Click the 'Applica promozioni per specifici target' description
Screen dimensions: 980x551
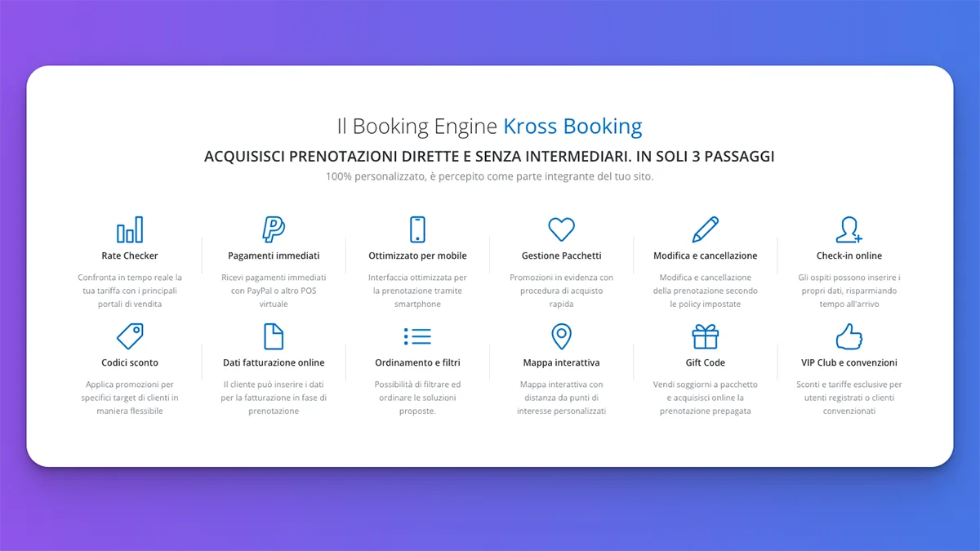click(130, 398)
